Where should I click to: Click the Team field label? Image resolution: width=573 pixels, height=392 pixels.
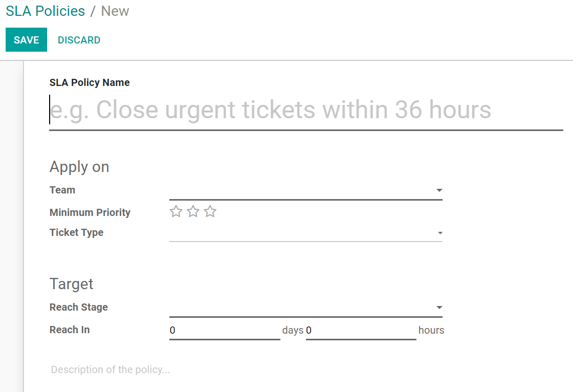(x=62, y=190)
